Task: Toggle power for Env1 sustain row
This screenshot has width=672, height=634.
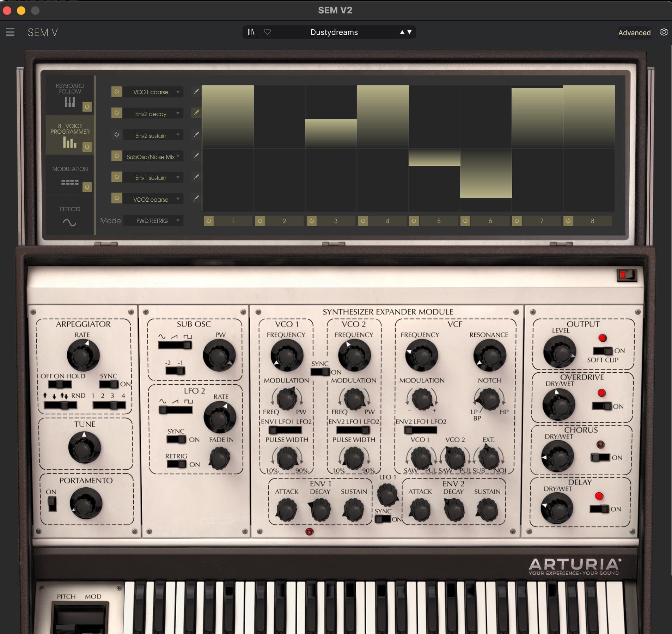Action: pyautogui.click(x=117, y=177)
